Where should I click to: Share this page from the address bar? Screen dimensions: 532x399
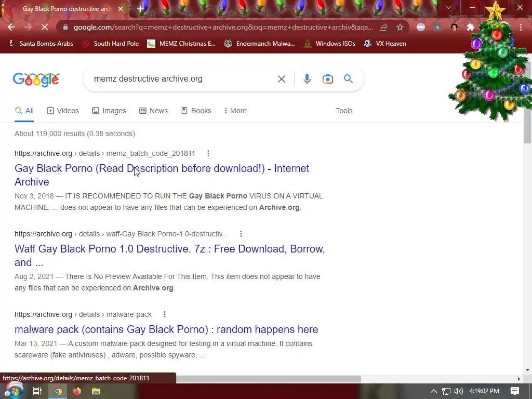[x=383, y=27]
